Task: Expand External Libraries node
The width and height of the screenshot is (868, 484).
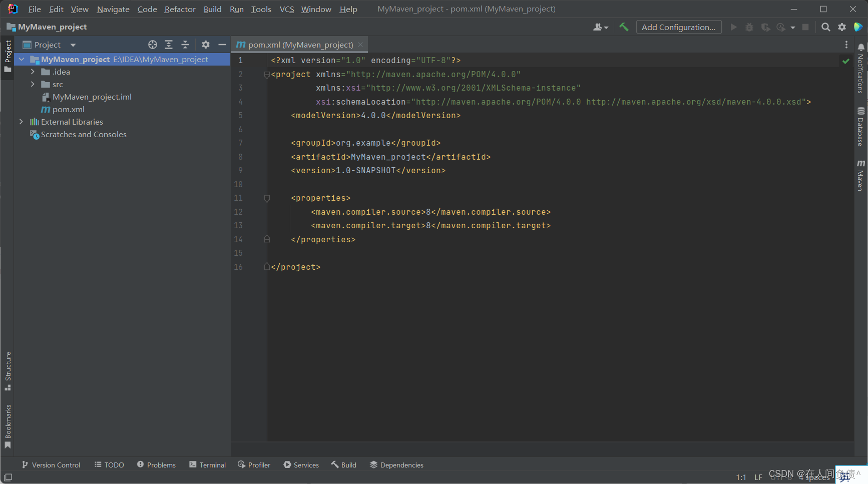Action: [x=21, y=122]
